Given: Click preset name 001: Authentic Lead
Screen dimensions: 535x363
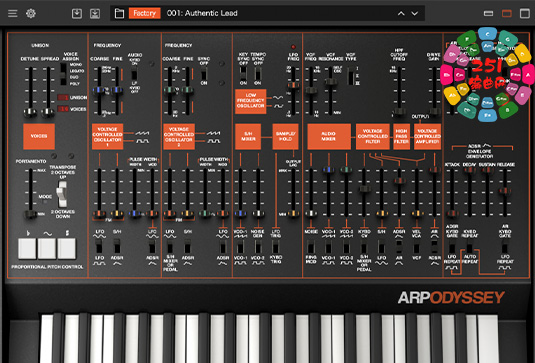Looking at the screenshot, I should pos(202,13).
